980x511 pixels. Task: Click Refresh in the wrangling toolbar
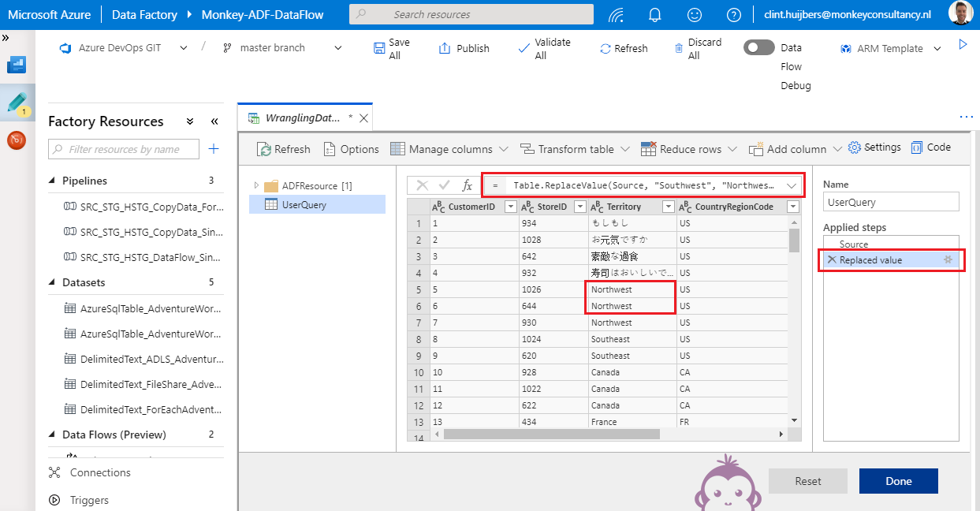[x=284, y=149]
